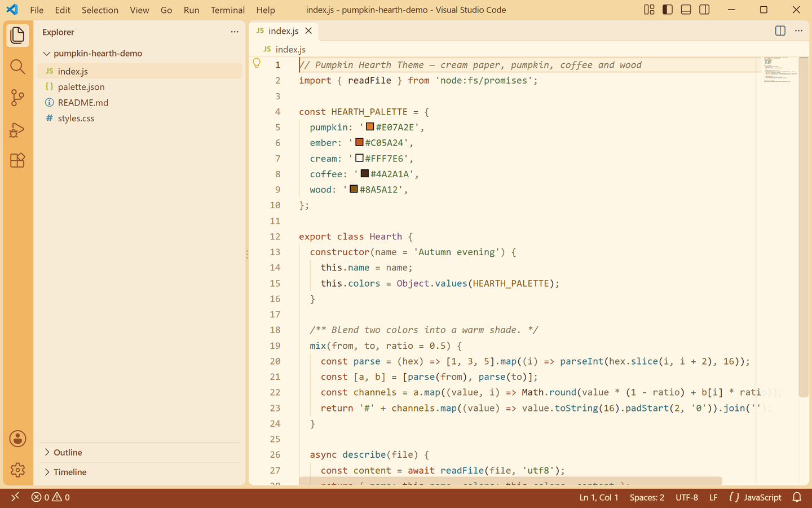Open editor more actions ellipsis

click(x=798, y=31)
